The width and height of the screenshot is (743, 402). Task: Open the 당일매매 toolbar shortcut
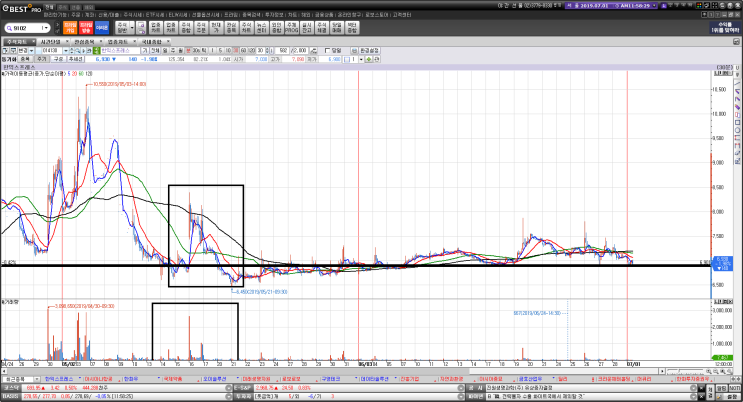coord(337,27)
